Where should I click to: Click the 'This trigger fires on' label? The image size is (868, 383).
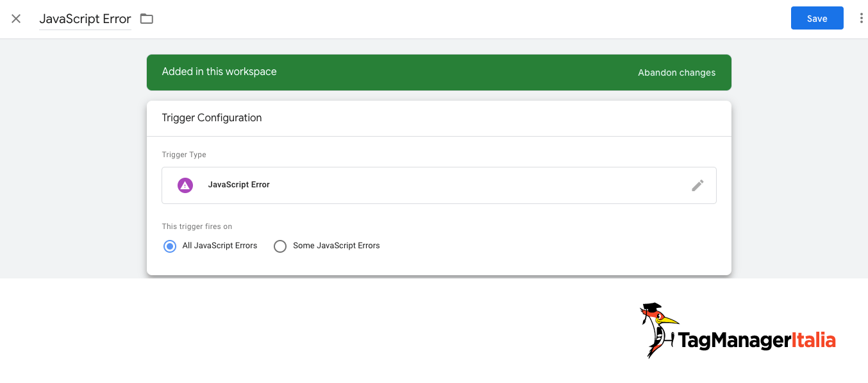(197, 226)
